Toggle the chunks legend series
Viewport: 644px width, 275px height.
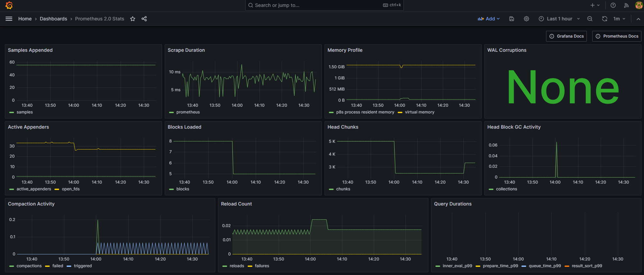(x=343, y=189)
